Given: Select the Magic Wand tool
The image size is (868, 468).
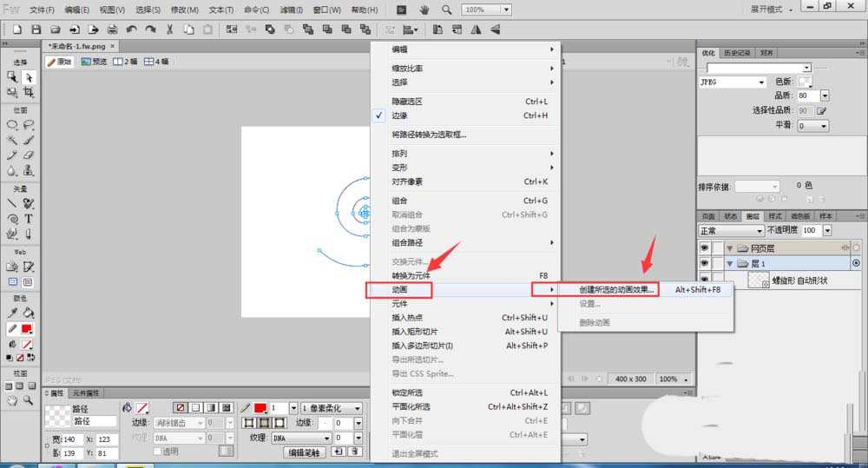Looking at the screenshot, I should (x=12, y=140).
